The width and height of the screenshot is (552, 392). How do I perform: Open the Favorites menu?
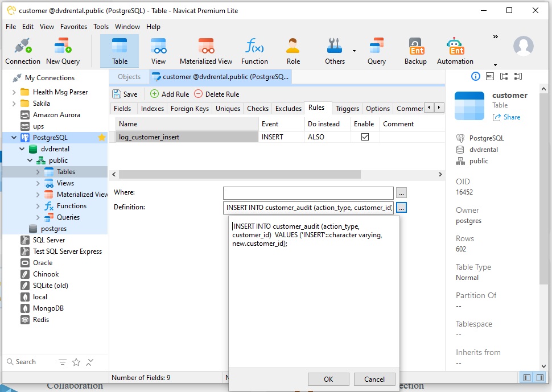click(73, 27)
